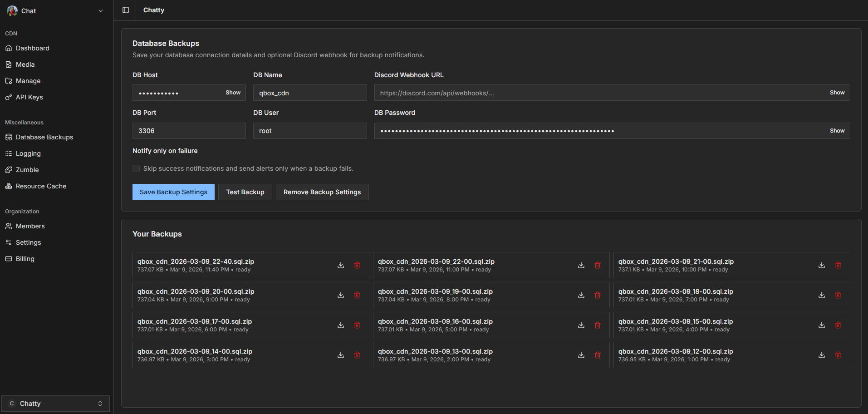Open the Billing section
Viewport: 868px width, 414px height.
click(x=25, y=258)
